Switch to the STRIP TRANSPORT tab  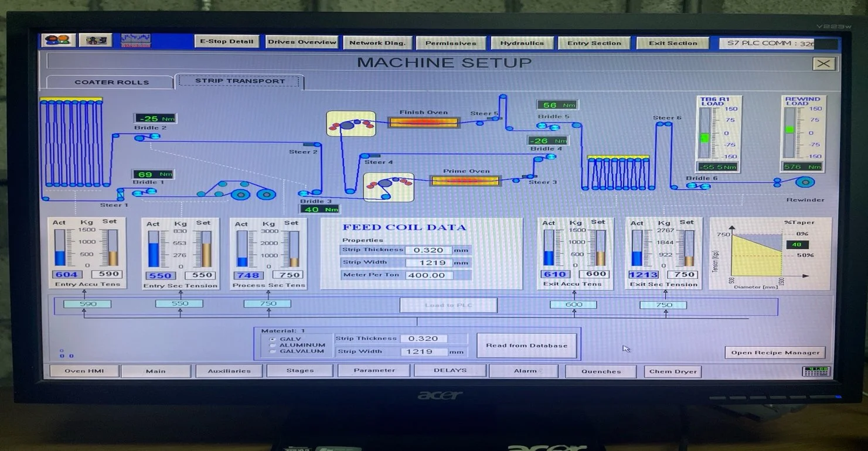pyautogui.click(x=240, y=81)
